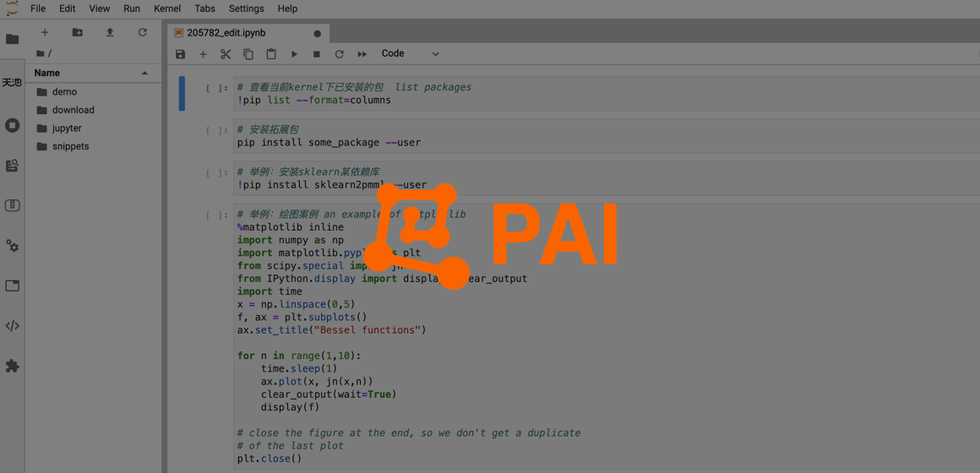Refresh the file list
The image size is (980, 473).
[143, 32]
